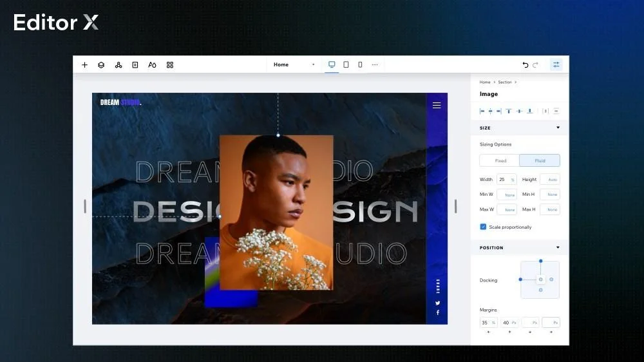Image resolution: width=644 pixels, height=362 pixels.
Task: Collapse the POSITION section
Action: coord(558,247)
